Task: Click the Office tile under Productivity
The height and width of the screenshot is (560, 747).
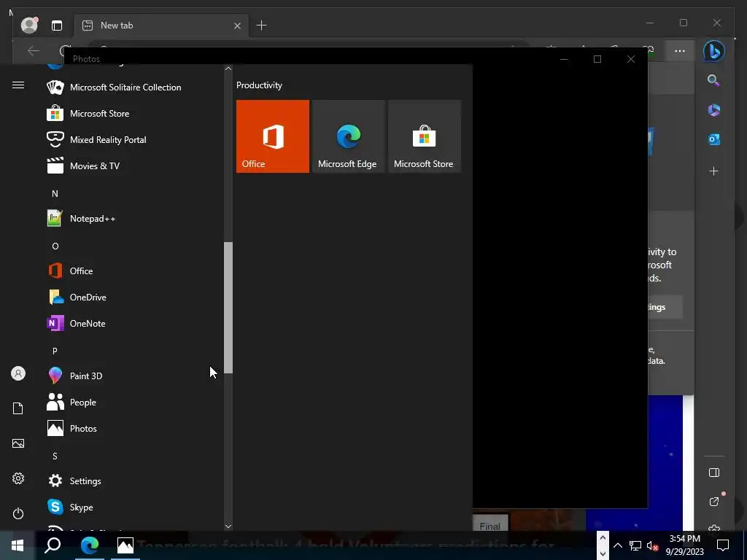Action: click(273, 136)
